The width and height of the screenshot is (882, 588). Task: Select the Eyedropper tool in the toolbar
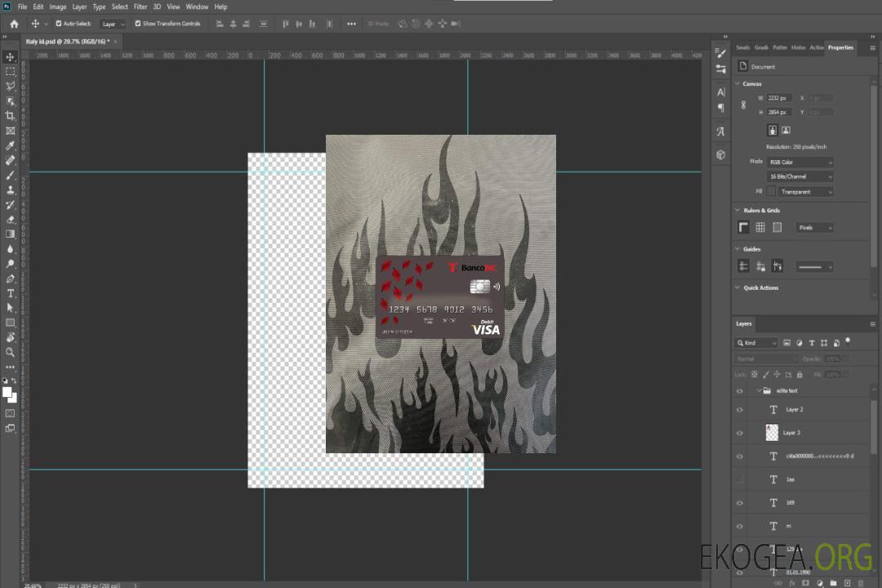(11, 145)
